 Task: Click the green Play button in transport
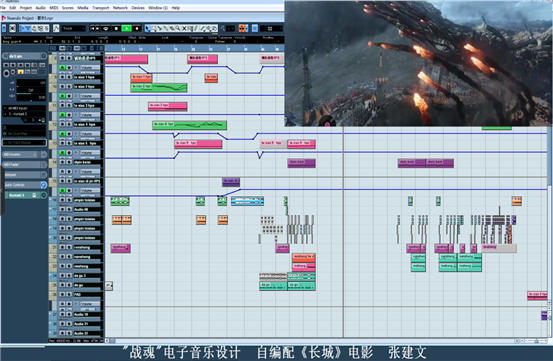pos(126,29)
